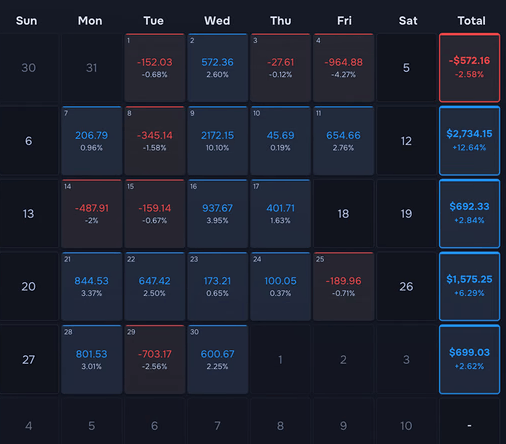Select empty Saturday 26 cell
The width and height of the screenshot is (506, 444).
(x=407, y=287)
